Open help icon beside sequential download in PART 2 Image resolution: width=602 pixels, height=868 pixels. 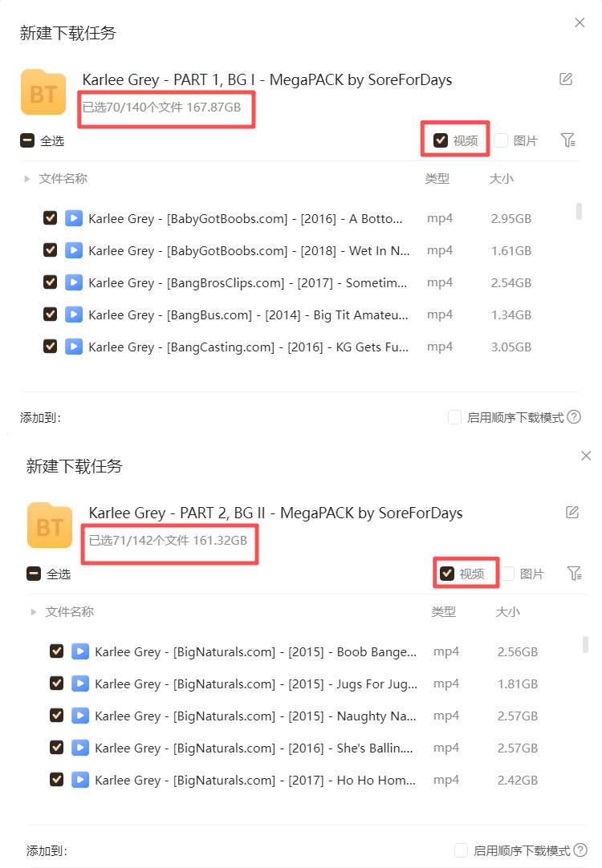click(x=580, y=850)
